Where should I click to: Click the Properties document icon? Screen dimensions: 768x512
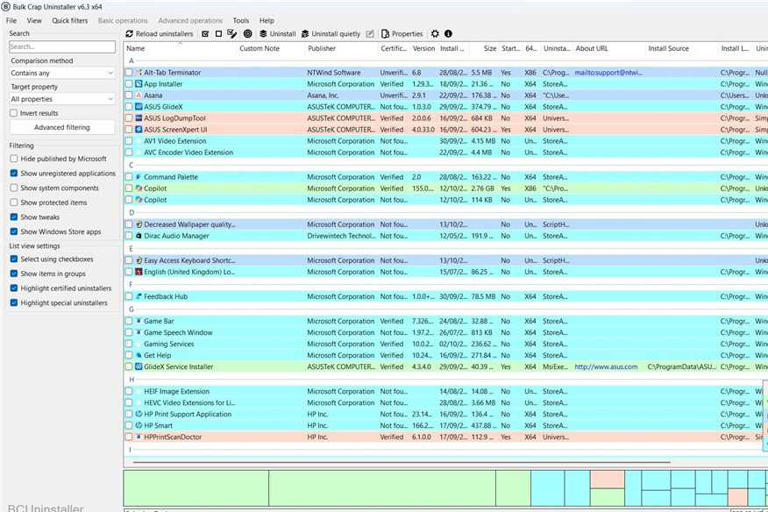click(x=385, y=34)
